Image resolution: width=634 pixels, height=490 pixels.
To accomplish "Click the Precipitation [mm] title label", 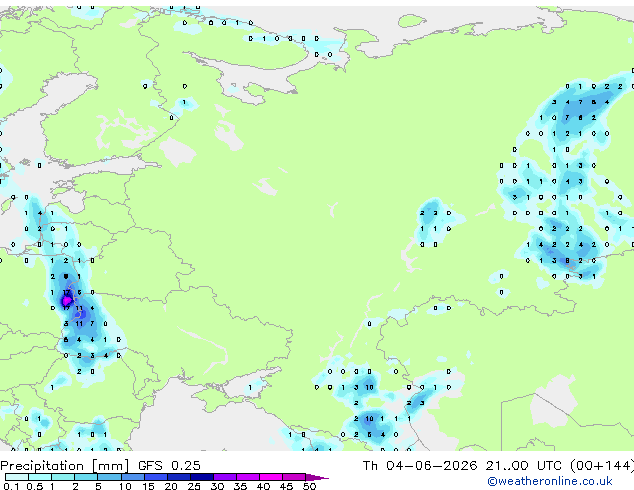I will coord(65,466).
